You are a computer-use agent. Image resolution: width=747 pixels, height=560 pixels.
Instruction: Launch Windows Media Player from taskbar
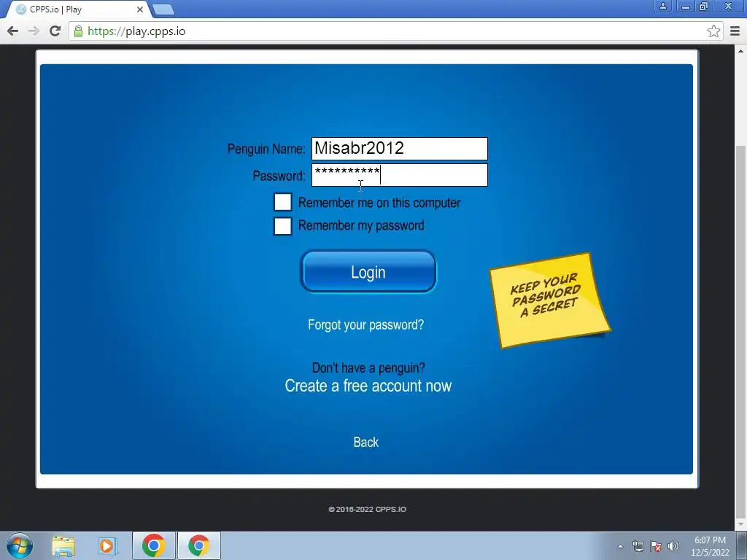[x=108, y=545]
